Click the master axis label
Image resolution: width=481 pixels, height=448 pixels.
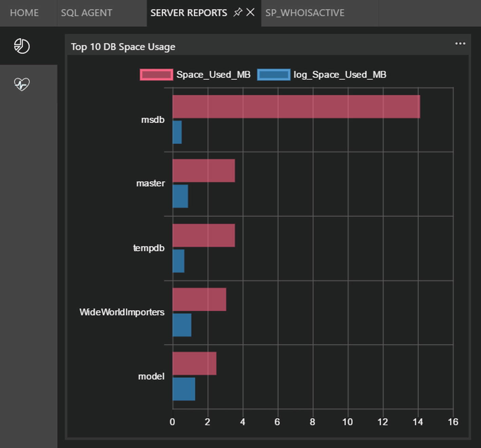click(x=150, y=183)
